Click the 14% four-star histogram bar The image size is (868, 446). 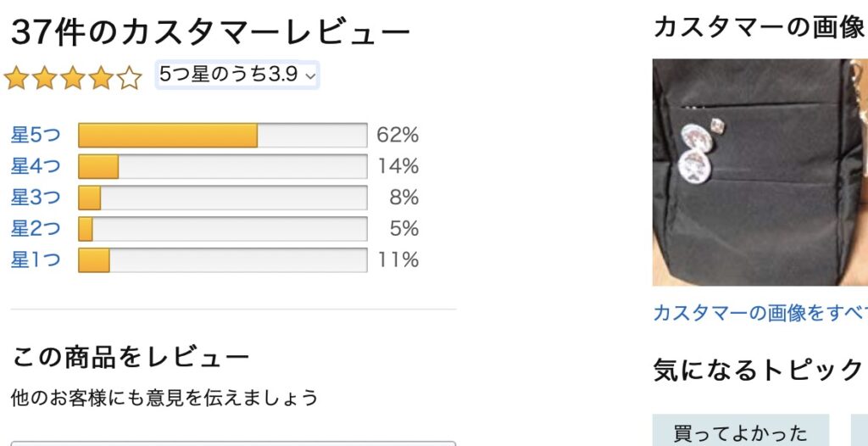(x=223, y=166)
